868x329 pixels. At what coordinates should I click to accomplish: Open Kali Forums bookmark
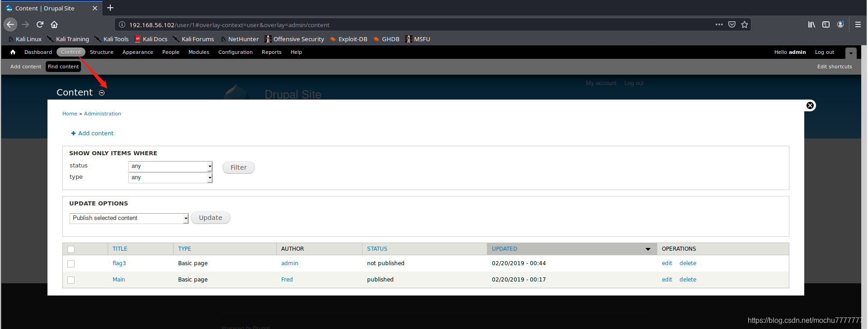click(193, 39)
